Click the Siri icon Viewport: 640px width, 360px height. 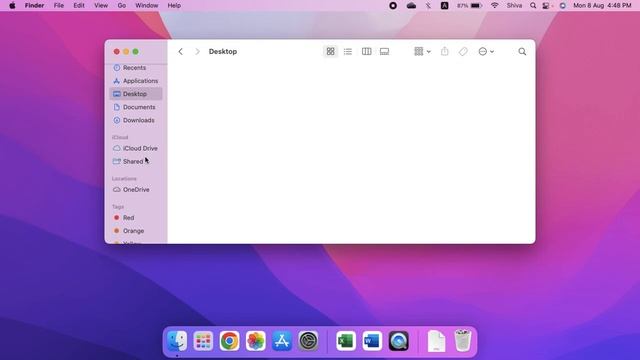(562, 6)
